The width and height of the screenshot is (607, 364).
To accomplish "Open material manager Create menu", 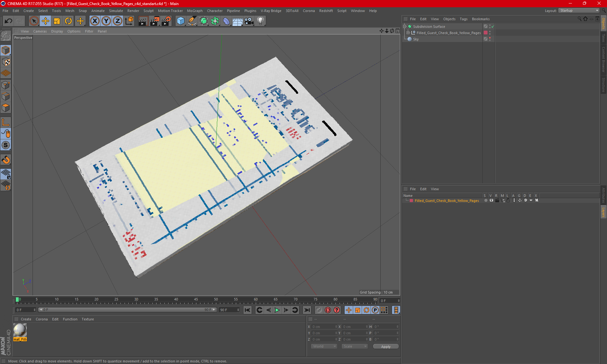I will click(x=26, y=319).
